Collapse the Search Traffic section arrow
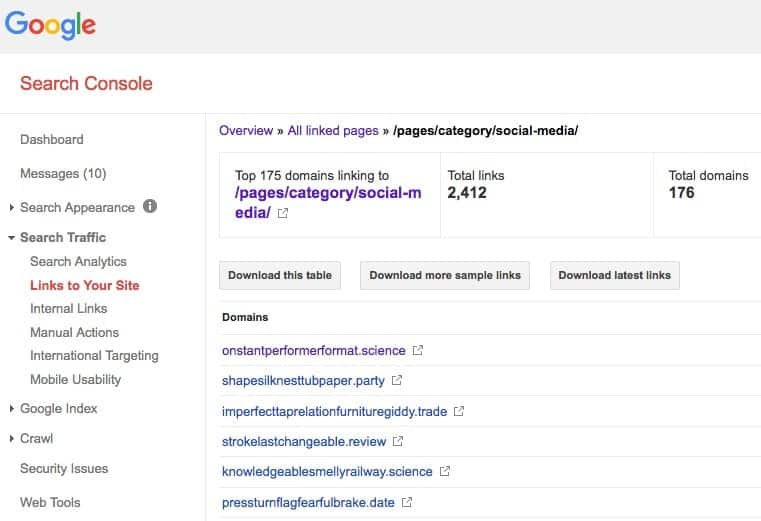Screen dimensions: 761x521 11,238
